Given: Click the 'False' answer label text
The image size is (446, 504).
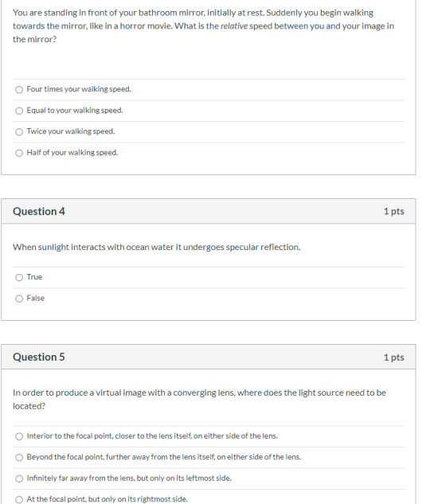Looking at the screenshot, I should (36, 298).
